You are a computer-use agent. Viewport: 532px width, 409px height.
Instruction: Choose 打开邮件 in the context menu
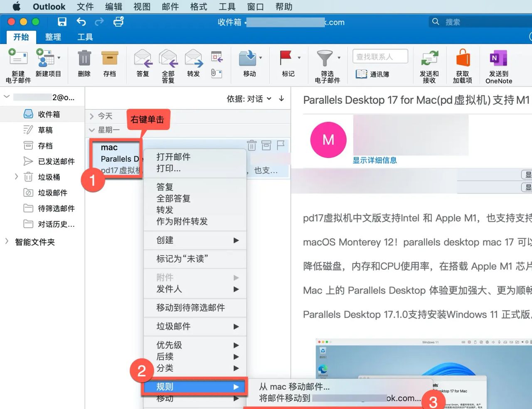coord(195,157)
